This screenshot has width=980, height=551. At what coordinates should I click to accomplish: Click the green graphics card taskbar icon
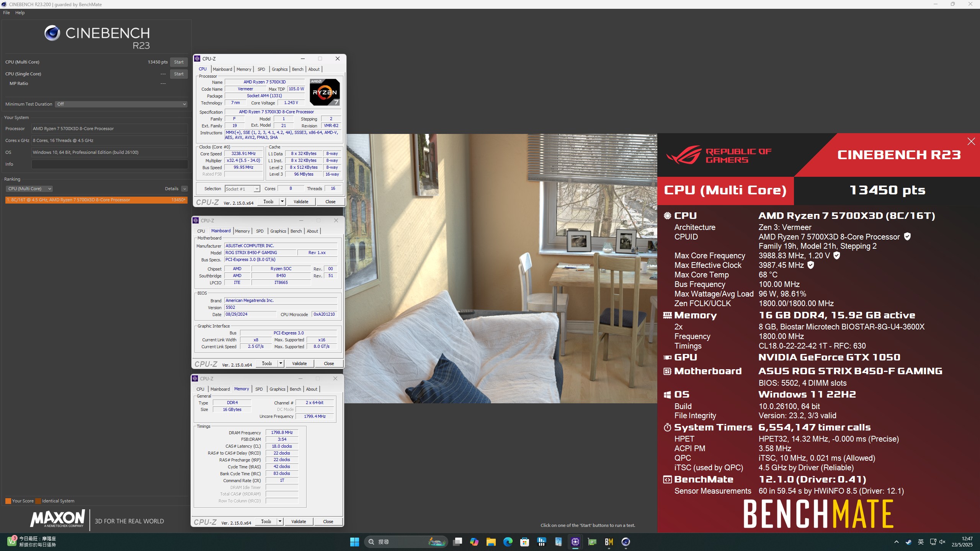tap(592, 542)
